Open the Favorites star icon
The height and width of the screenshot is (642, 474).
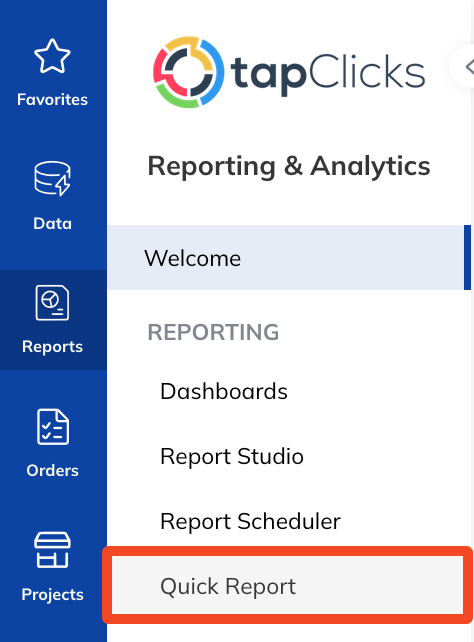tap(52, 56)
